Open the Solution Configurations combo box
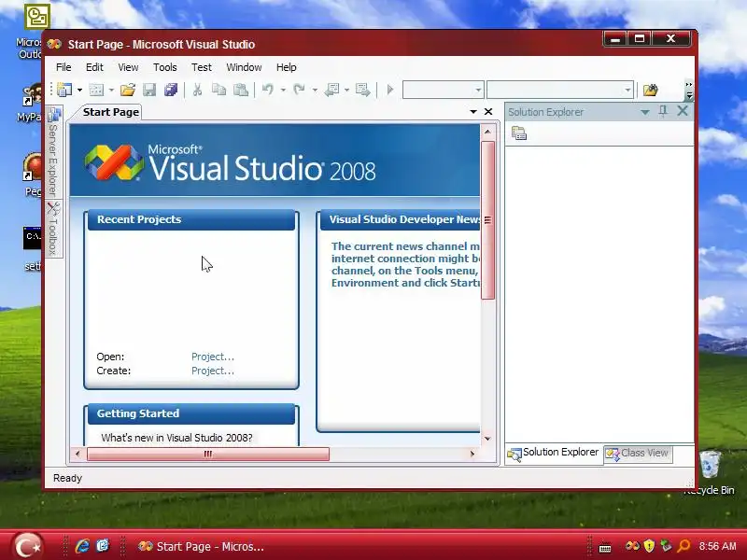This screenshot has width=747, height=560. (x=443, y=90)
